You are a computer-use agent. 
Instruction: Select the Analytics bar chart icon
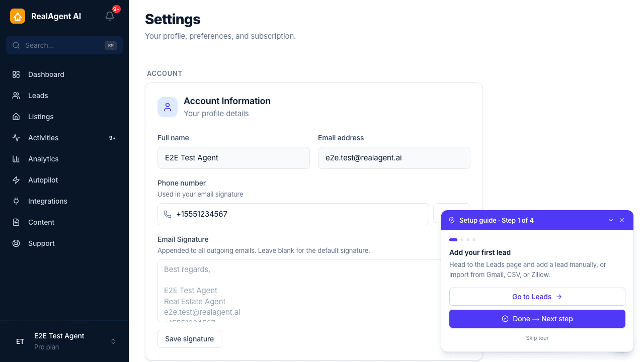(x=16, y=159)
